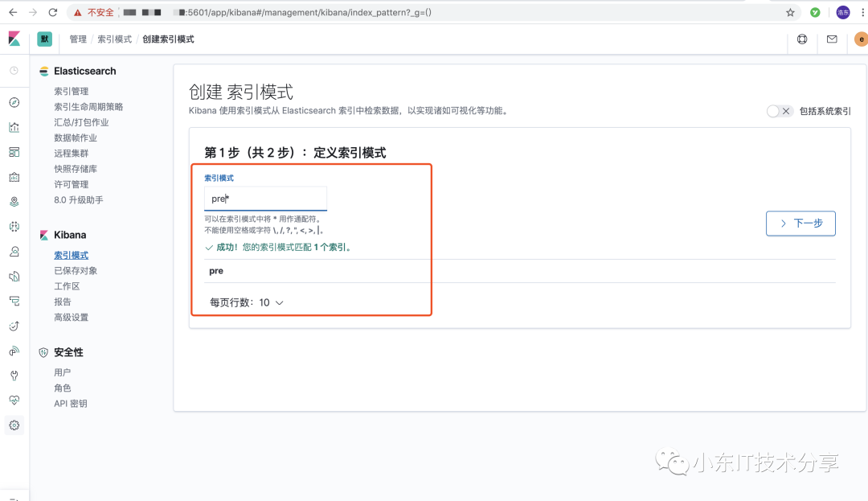Open 角色 under 安全性
The height and width of the screenshot is (501, 868).
(x=63, y=388)
